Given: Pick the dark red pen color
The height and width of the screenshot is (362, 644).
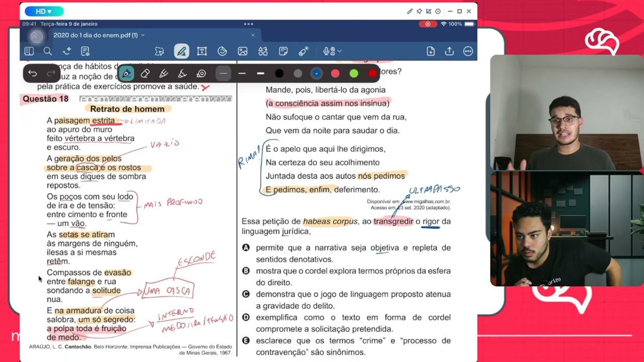Looking at the screenshot, I should point(372,73).
